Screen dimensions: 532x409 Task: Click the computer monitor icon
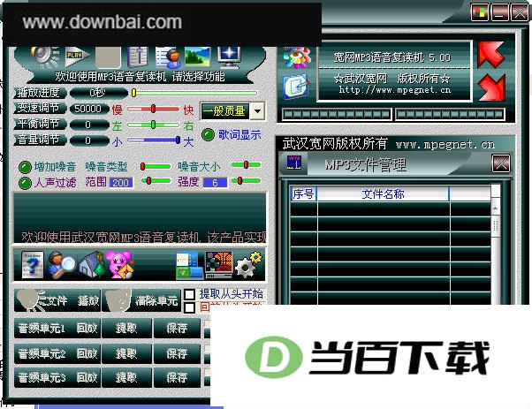click(x=230, y=57)
